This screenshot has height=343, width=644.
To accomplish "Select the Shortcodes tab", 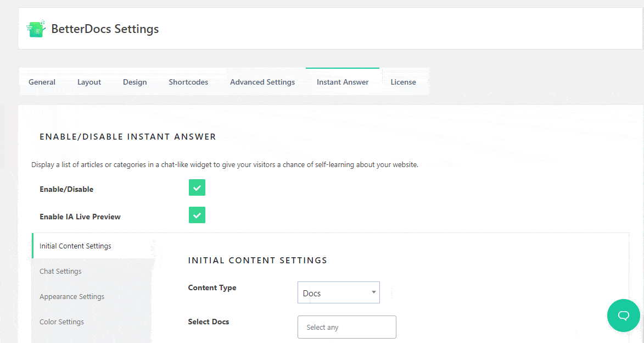I will (188, 81).
